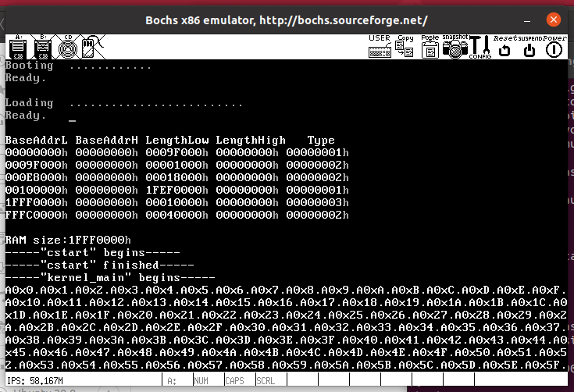Open the USER keyboard shortcut button
Screen dimensions: 574x392
380,47
